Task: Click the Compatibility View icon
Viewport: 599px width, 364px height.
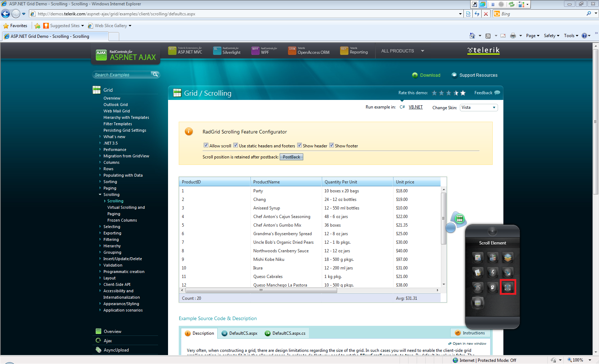Action: pos(468,14)
